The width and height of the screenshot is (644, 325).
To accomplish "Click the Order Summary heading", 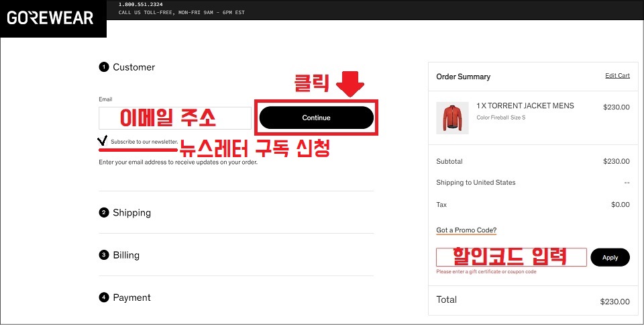I will (x=464, y=77).
